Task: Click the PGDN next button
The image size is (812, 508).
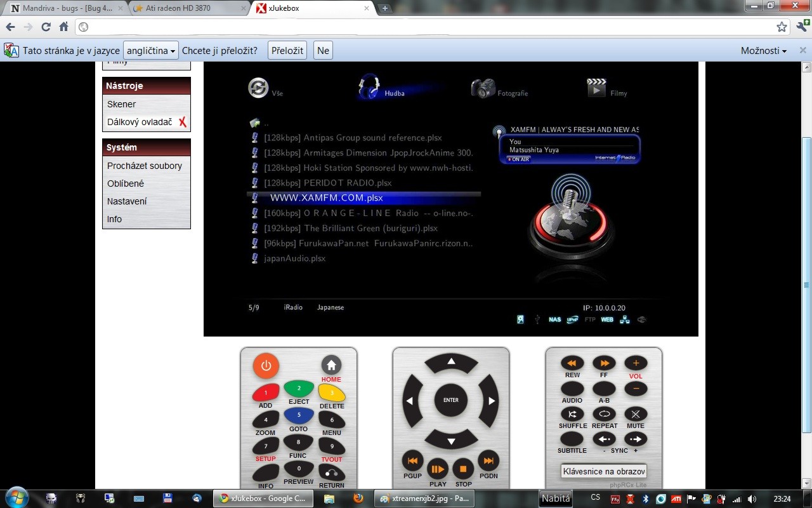Action: click(x=488, y=460)
